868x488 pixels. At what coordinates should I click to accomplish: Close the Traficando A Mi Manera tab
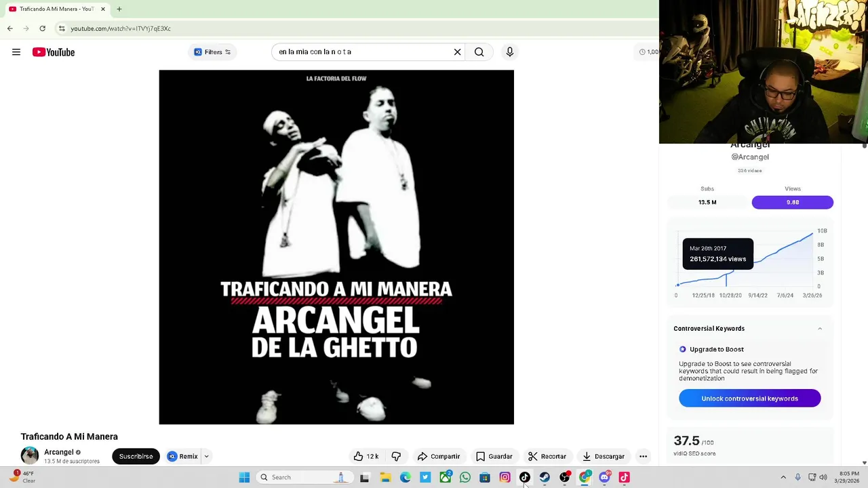click(x=103, y=9)
